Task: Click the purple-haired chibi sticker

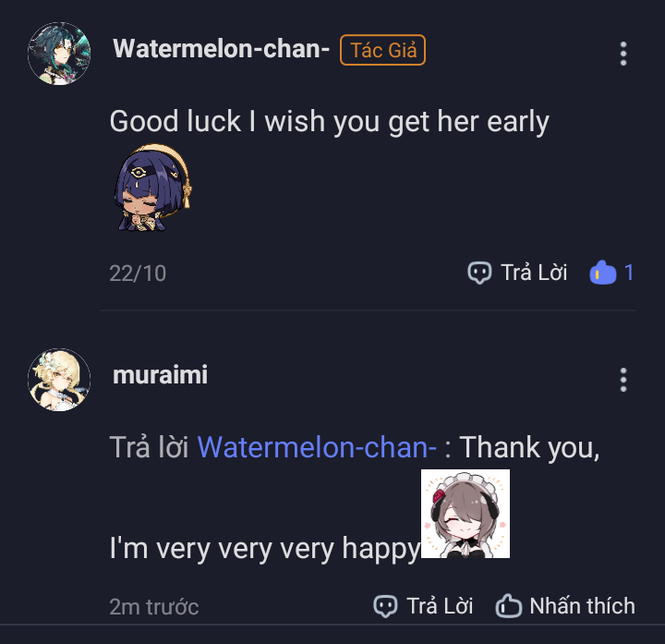Action: [x=152, y=188]
